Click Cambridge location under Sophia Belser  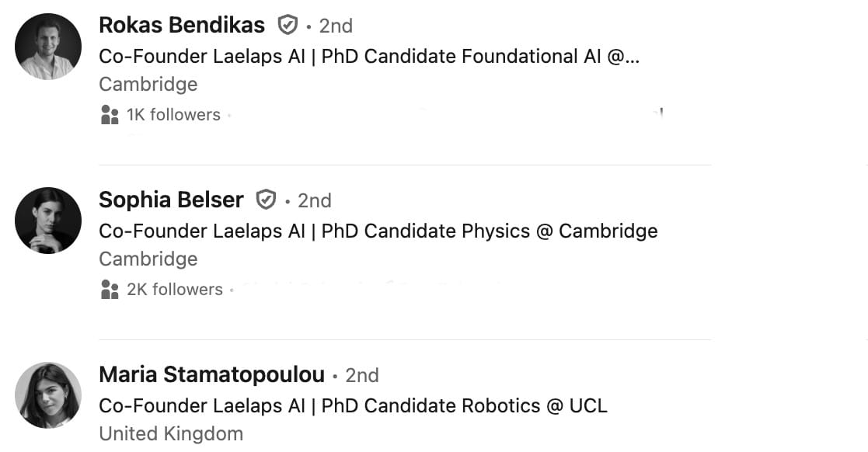click(148, 259)
